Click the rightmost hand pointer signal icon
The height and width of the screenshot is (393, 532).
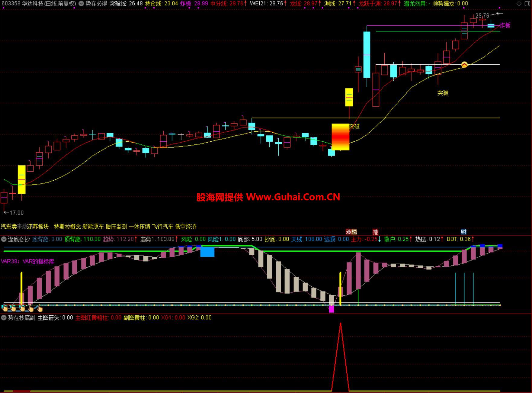pyautogui.click(x=40, y=308)
